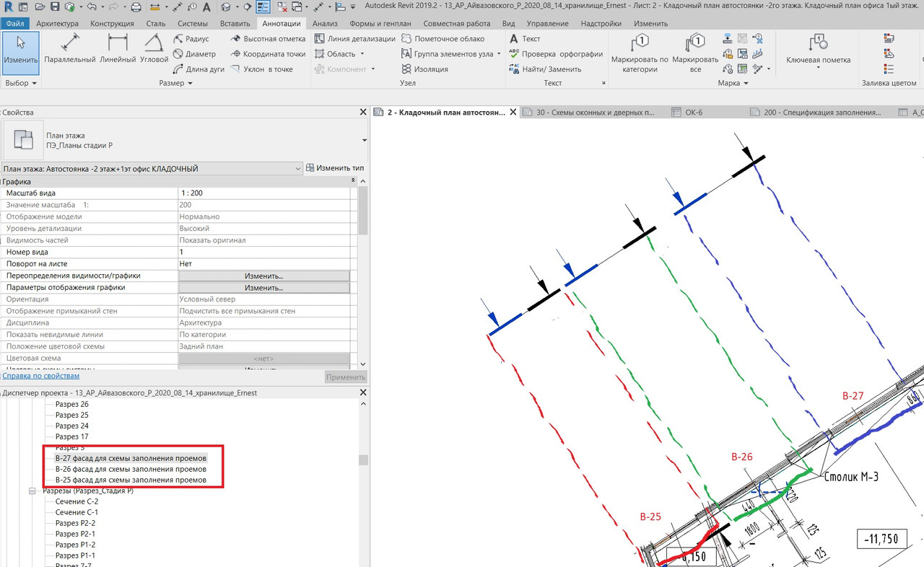Click Маркировать по категории tag tool
This screenshot has height=567, width=924.
point(640,53)
